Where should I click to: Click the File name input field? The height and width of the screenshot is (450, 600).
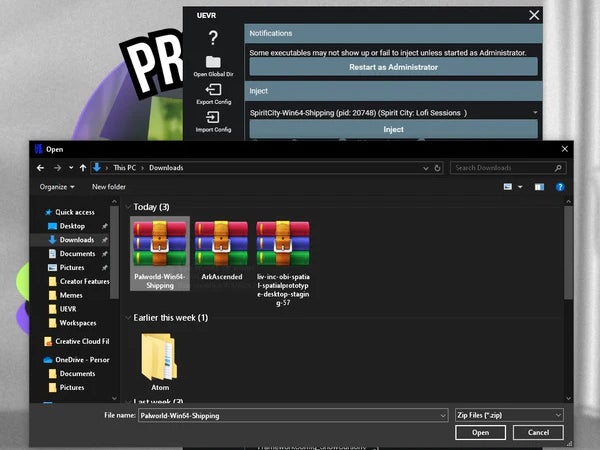289,415
